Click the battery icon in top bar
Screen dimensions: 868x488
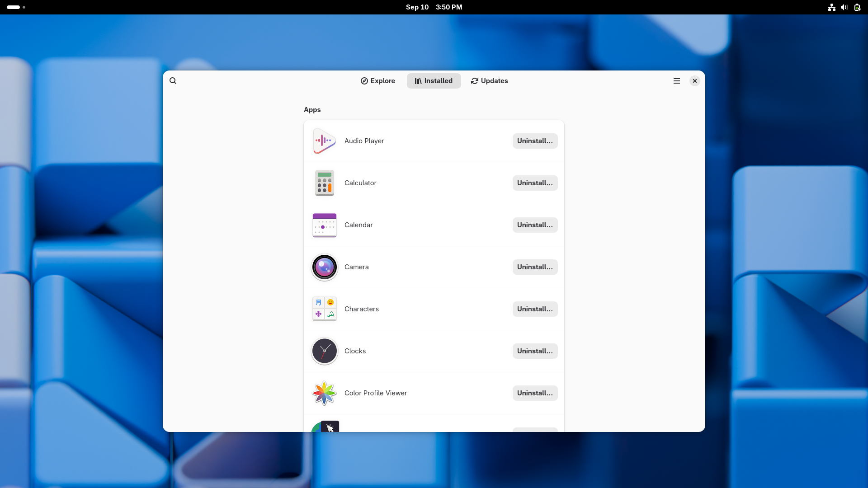point(857,7)
